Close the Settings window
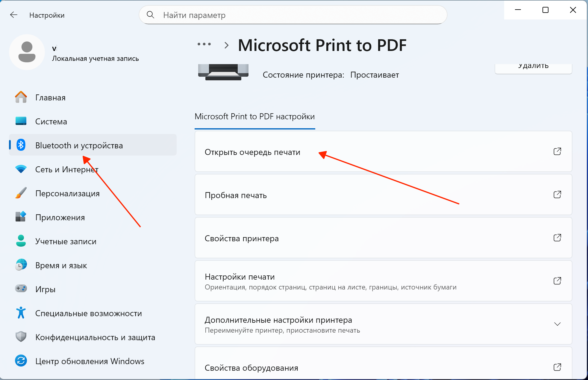 [573, 10]
